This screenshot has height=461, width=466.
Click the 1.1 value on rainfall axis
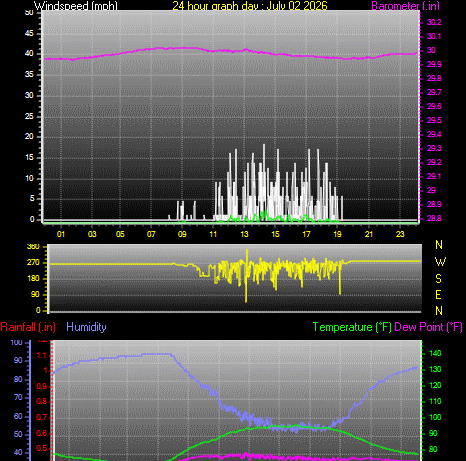(42, 356)
